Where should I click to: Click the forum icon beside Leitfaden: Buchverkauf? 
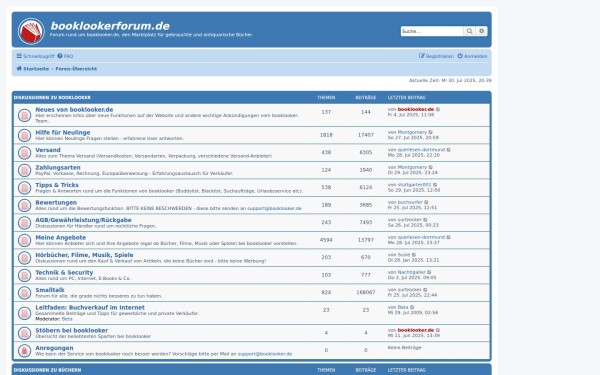24,313
